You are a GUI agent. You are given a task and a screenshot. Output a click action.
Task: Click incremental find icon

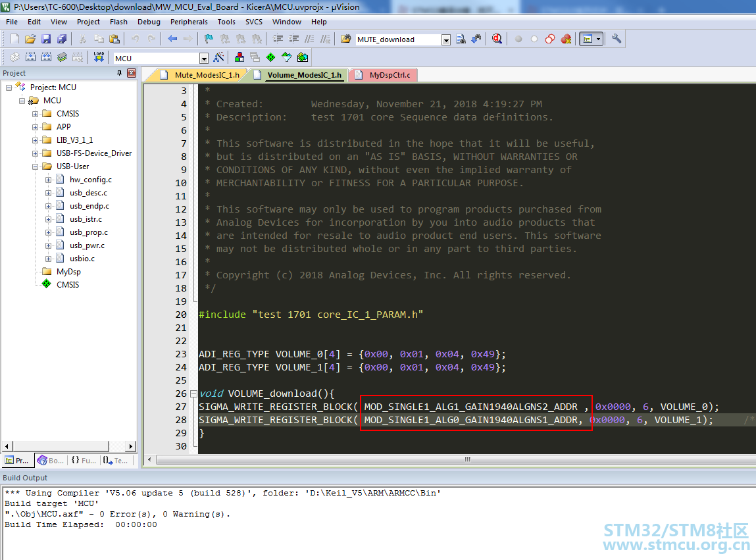coord(476,39)
